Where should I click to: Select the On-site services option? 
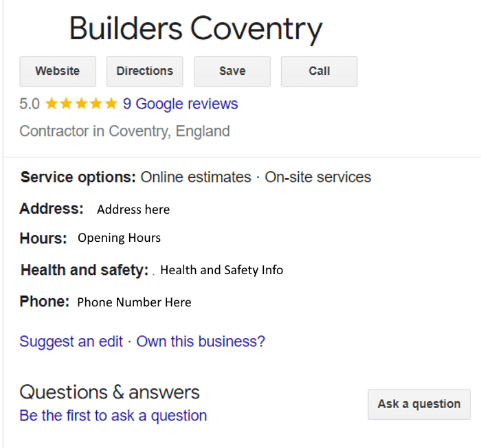317,177
